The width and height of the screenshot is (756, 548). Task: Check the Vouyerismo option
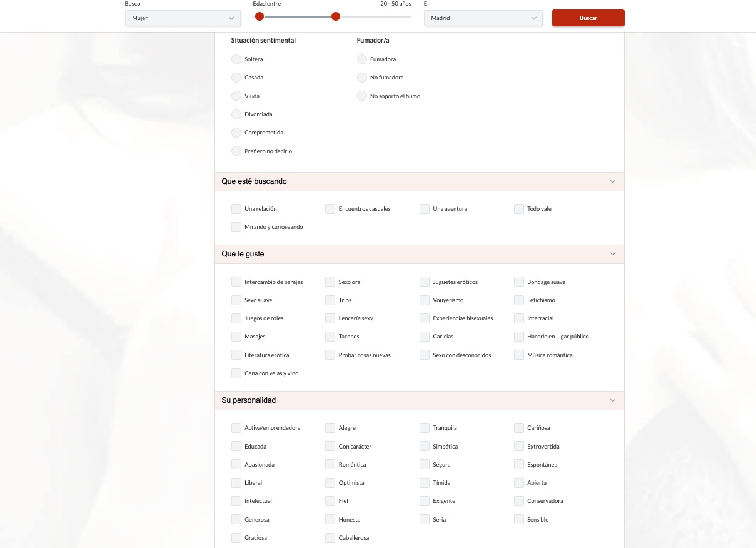[x=425, y=300]
